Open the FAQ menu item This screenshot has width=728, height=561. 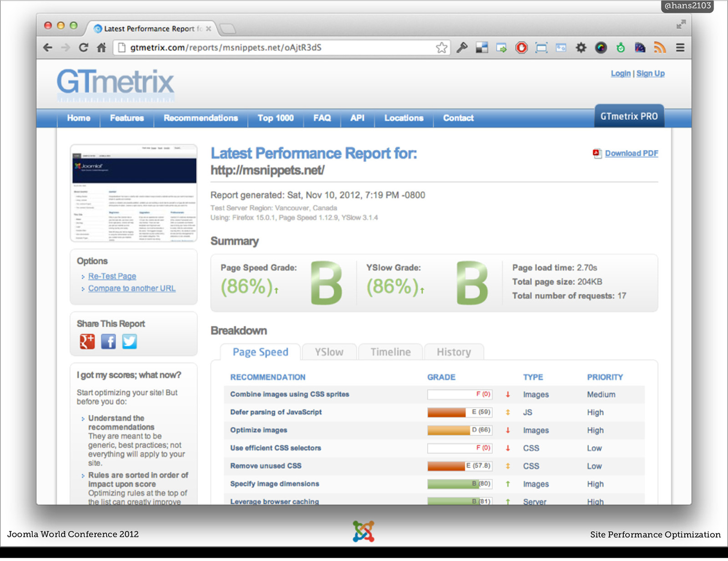pyautogui.click(x=322, y=118)
